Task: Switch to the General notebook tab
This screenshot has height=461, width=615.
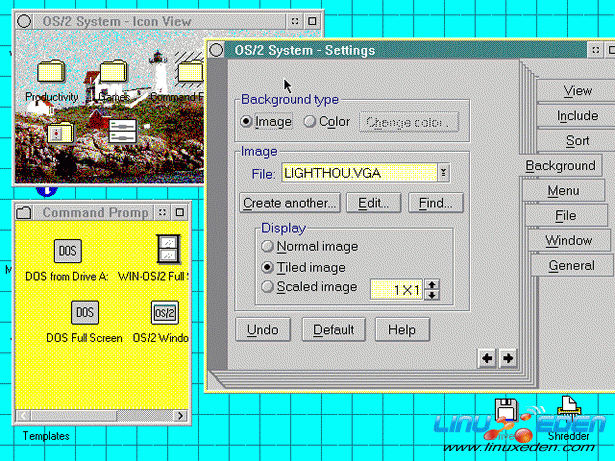Action: [x=571, y=266]
